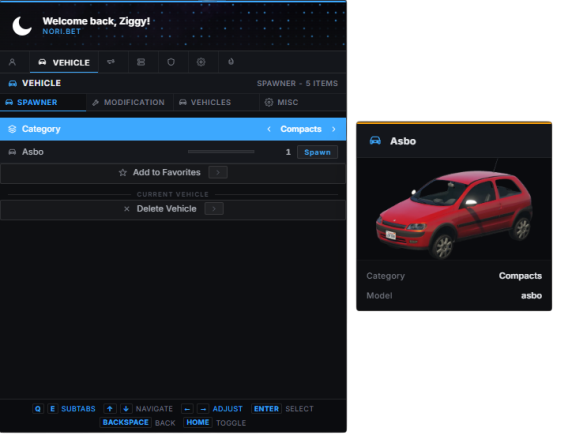Select the Asbo vehicle row label
The width and height of the screenshot is (568, 439).
tap(33, 152)
